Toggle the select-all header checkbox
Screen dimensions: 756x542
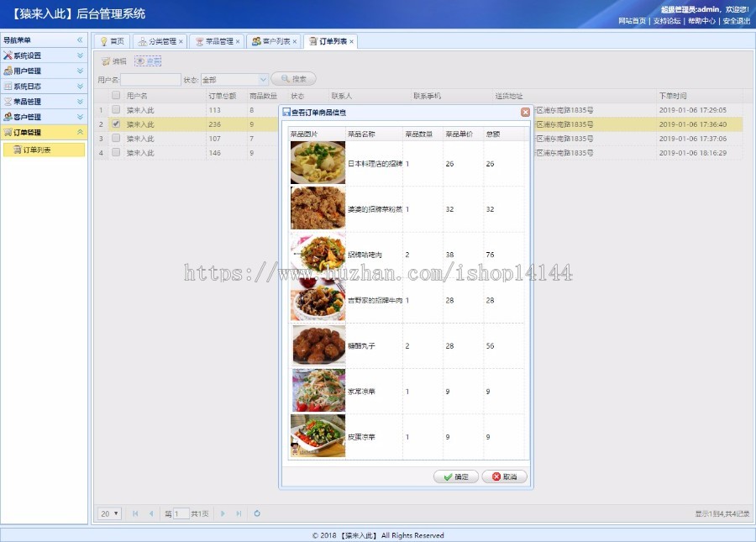[x=116, y=96]
